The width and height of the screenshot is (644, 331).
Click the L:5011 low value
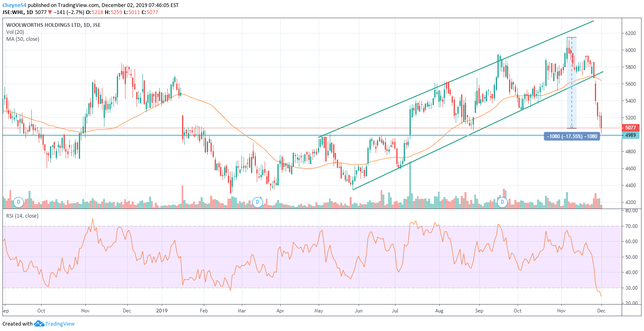point(132,12)
